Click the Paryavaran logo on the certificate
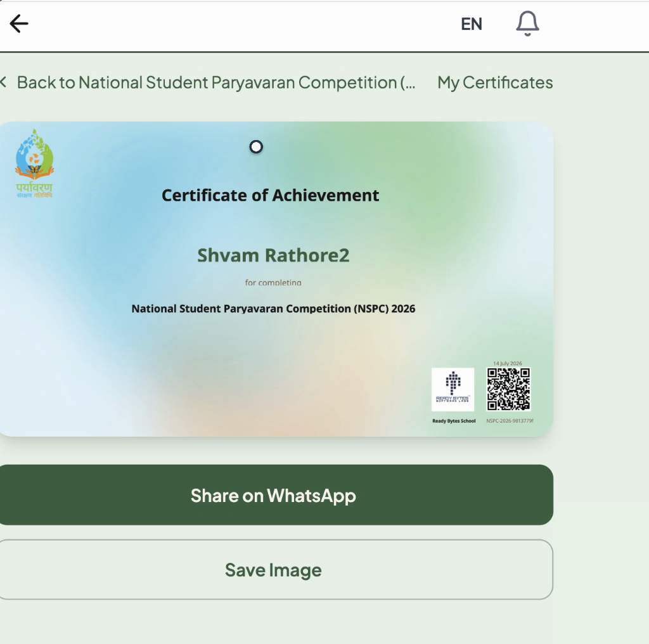Image resolution: width=649 pixels, height=644 pixels. pos(35,164)
